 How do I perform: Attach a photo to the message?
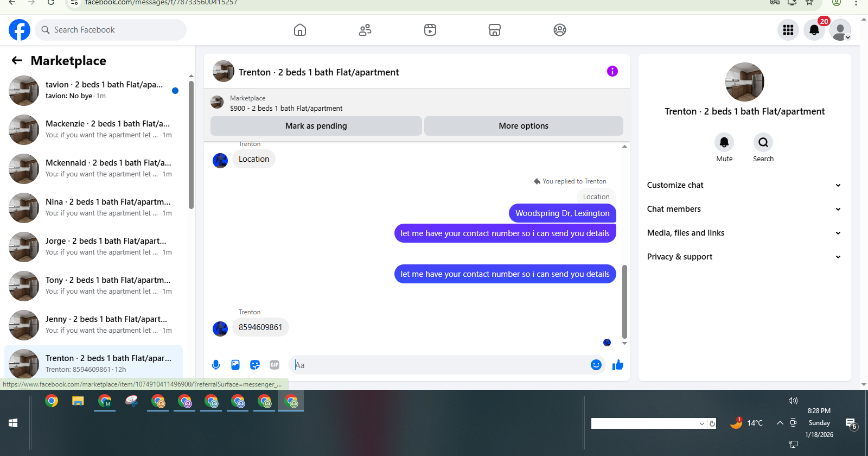tap(235, 365)
